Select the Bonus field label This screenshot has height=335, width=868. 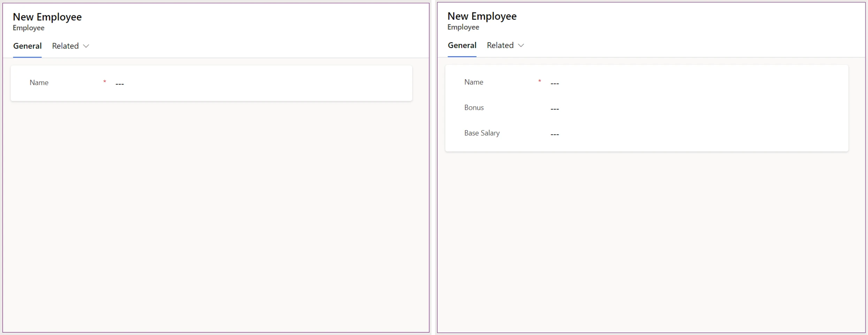(474, 107)
